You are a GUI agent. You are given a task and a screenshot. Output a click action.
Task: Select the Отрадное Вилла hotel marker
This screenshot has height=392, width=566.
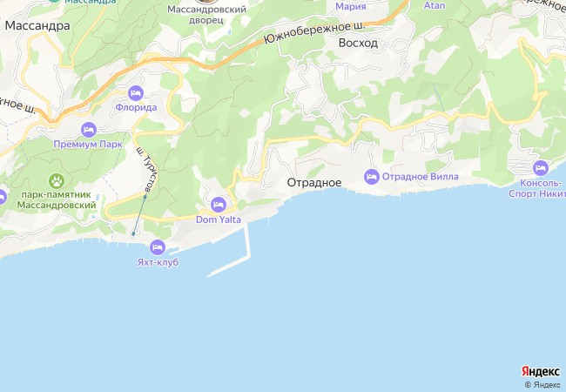pyautogui.click(x=372, y=177)
